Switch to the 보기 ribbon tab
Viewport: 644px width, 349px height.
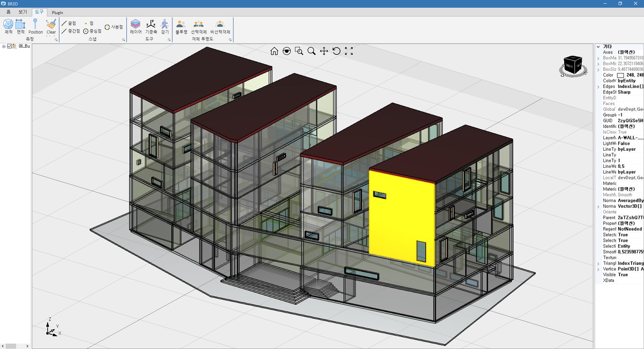point(22,12)
